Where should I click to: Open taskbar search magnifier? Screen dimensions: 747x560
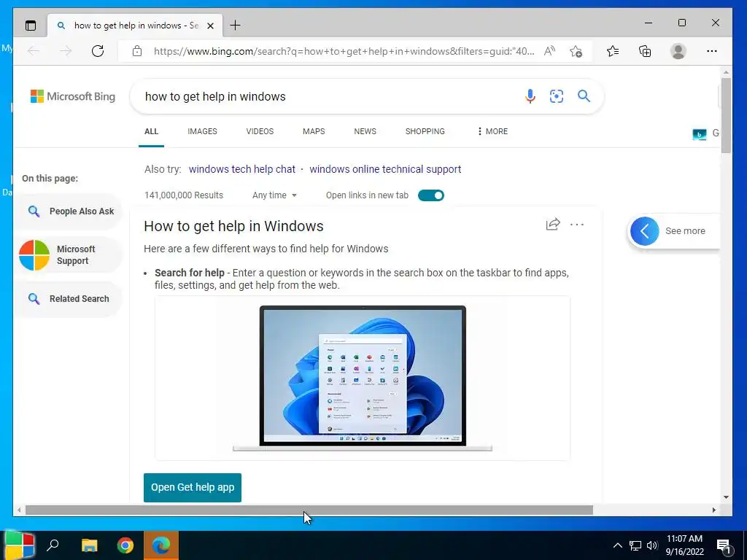(53, 545)
